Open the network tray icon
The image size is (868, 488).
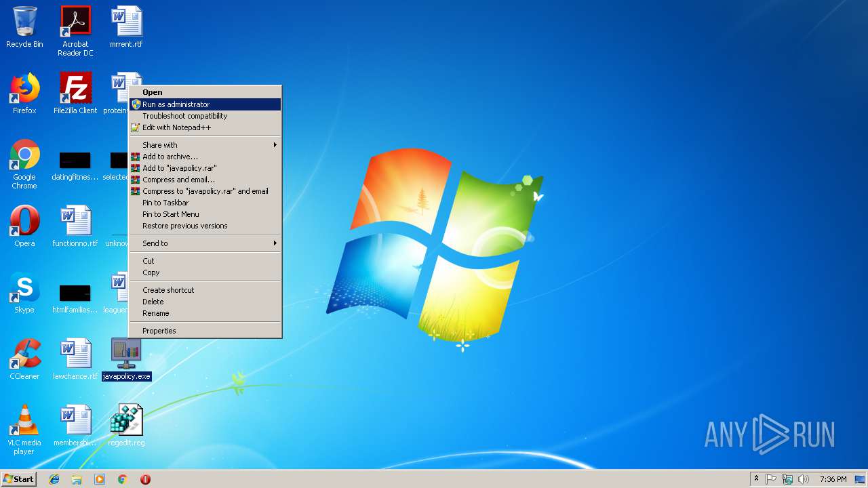click(x=787, y=479)
